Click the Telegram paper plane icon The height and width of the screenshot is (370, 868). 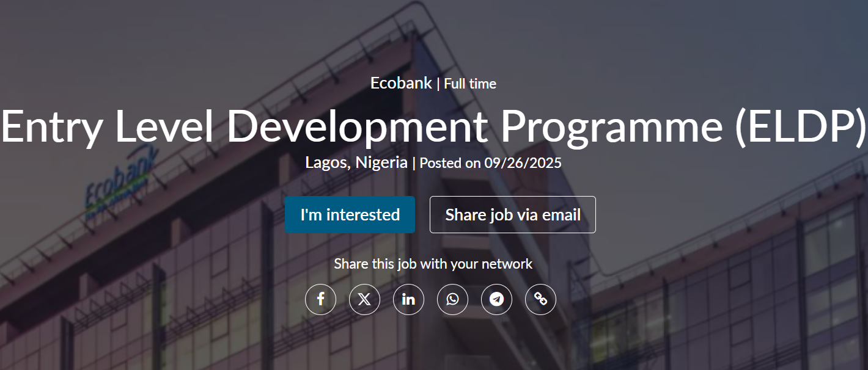pyautogui.click(x=496, y=299)
